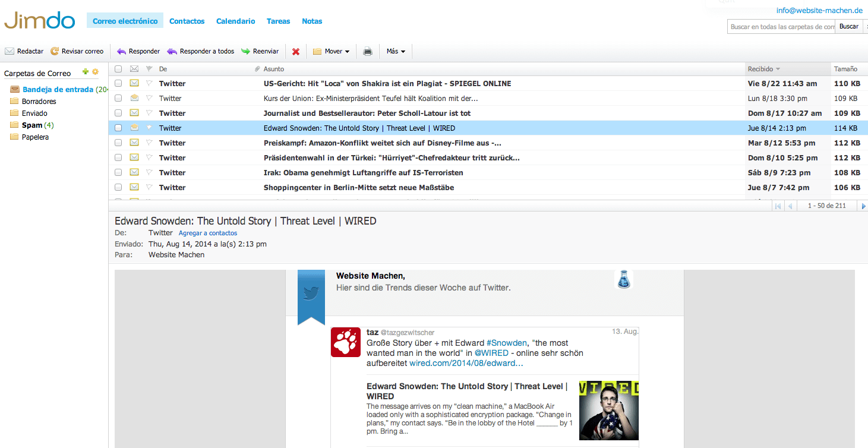Click the Twitter bird ribbon icon in email
Screen dimensions: 868x448
[311, 294]
